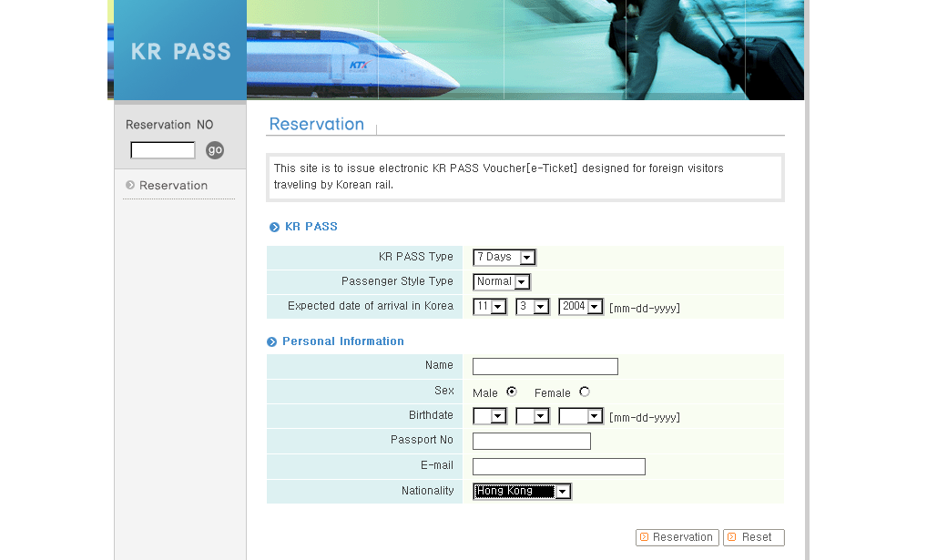Open the Birthdate month dropdown

(490, 416)
